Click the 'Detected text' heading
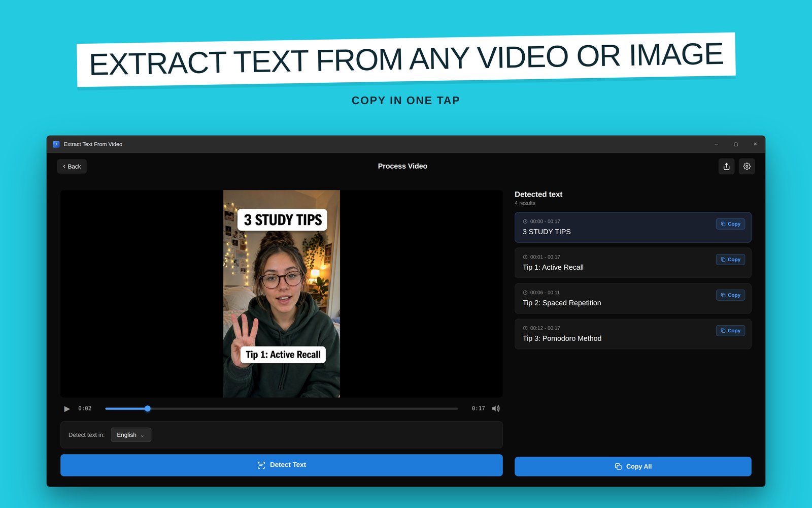This screenshot has width=812, height=508. pyautogui.click(x=538, y=195)
